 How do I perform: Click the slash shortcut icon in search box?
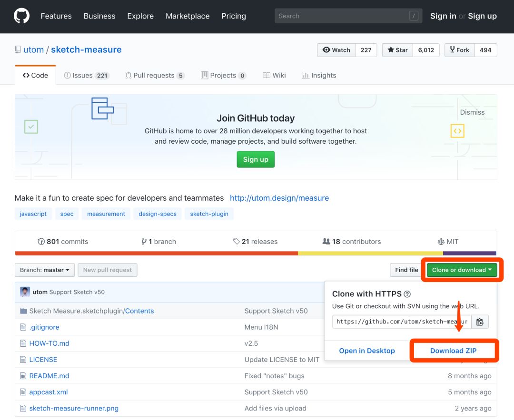(x=414, y=16)
